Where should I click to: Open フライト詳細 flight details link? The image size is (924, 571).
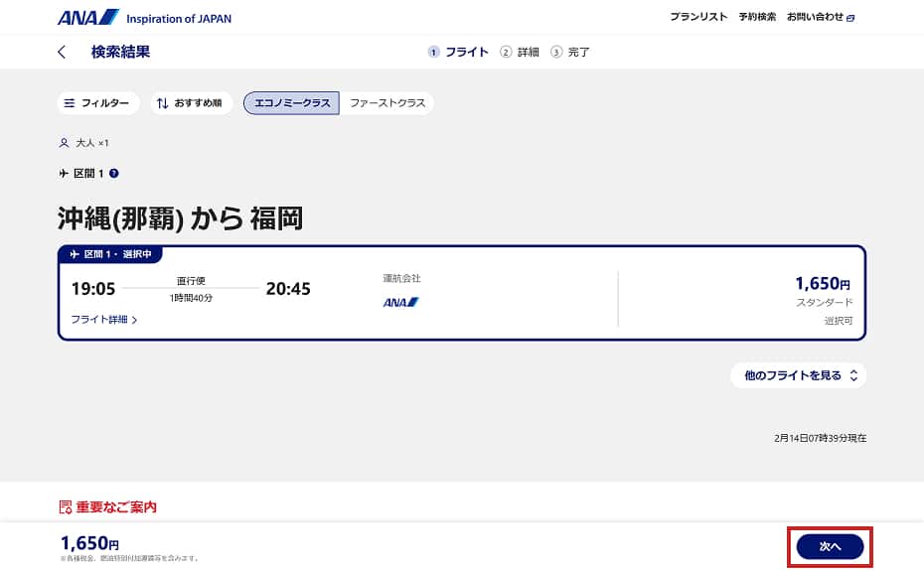tap(103, 320)
